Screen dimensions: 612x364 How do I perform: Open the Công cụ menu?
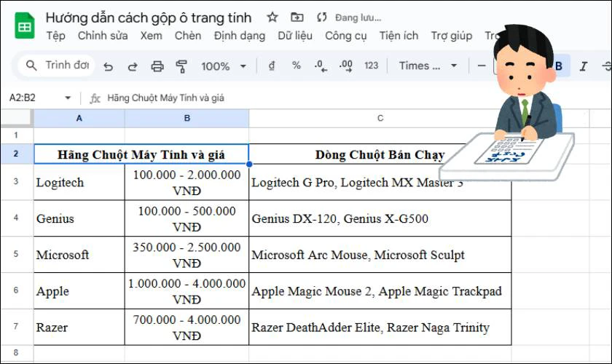click(x=346, y=36)
